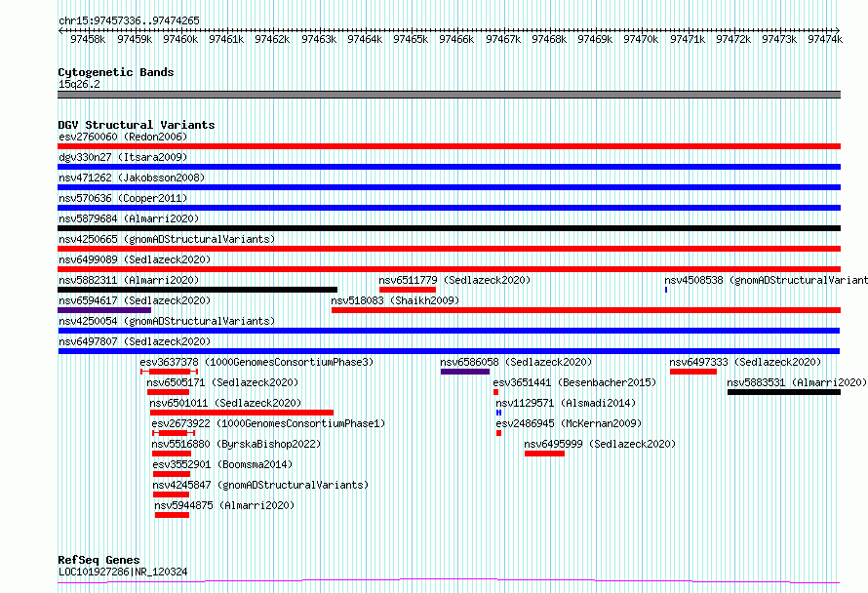Open the nsv6511779 (Sedlazeck2020) label

click(x=454, y=280)
